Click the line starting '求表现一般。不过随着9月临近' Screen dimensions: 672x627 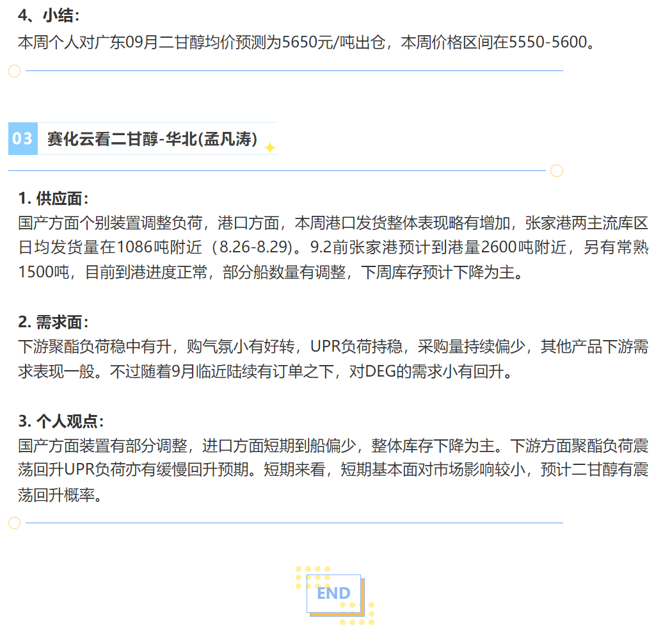tap(266, 371)
